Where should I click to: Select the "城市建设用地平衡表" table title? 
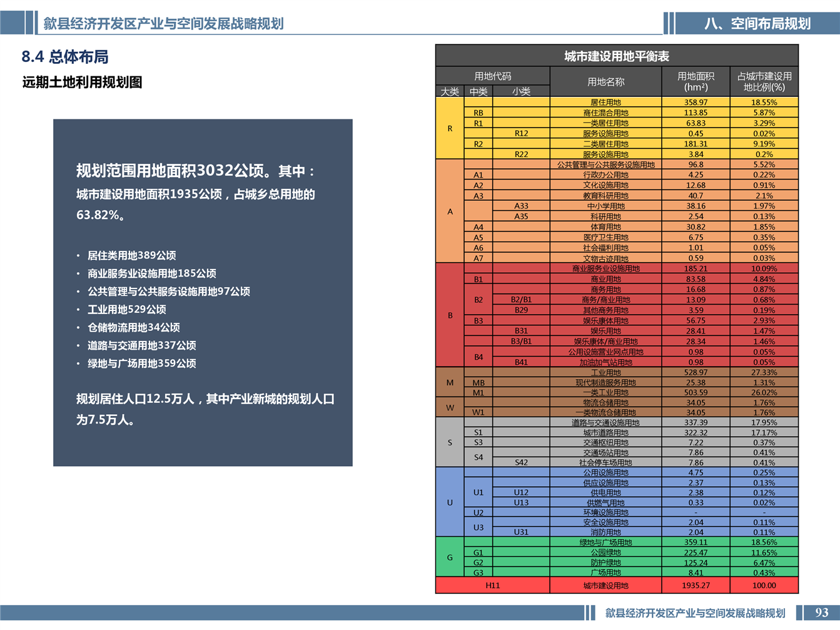pos(616,56)
